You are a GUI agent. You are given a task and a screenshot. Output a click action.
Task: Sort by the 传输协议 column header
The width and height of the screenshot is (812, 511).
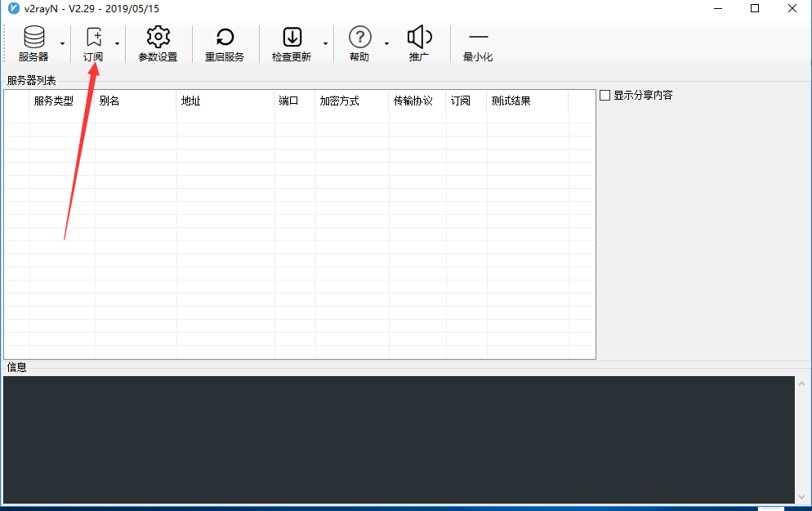(417, 101)
